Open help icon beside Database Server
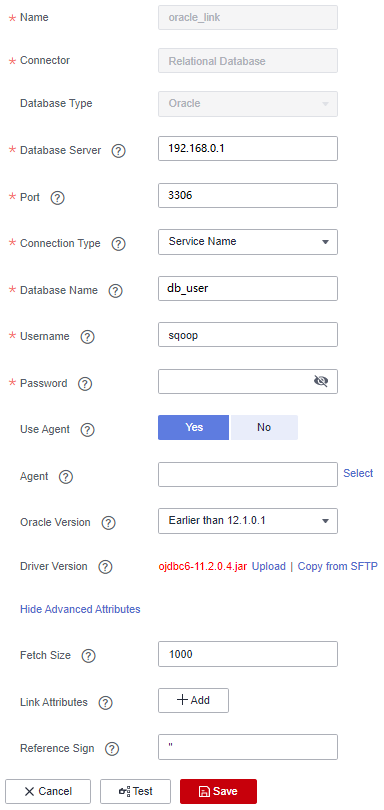Viewport: 384px width, 810px height. pos(119,151)
